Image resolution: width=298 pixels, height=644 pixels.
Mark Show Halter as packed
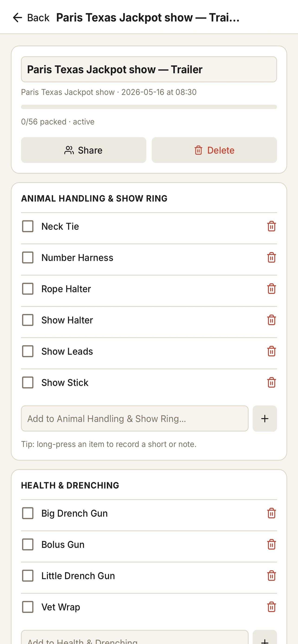pyautogui.click(x=28, y=320)
